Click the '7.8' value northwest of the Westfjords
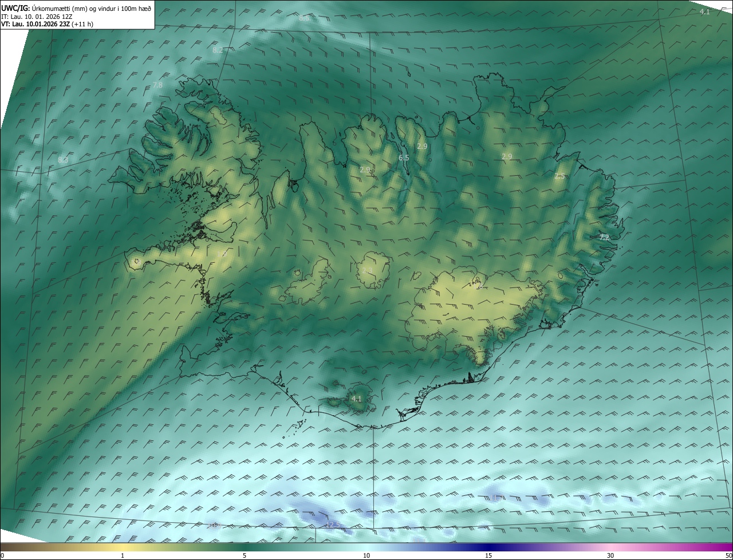733x560 pixels. [x=157, y=85]
